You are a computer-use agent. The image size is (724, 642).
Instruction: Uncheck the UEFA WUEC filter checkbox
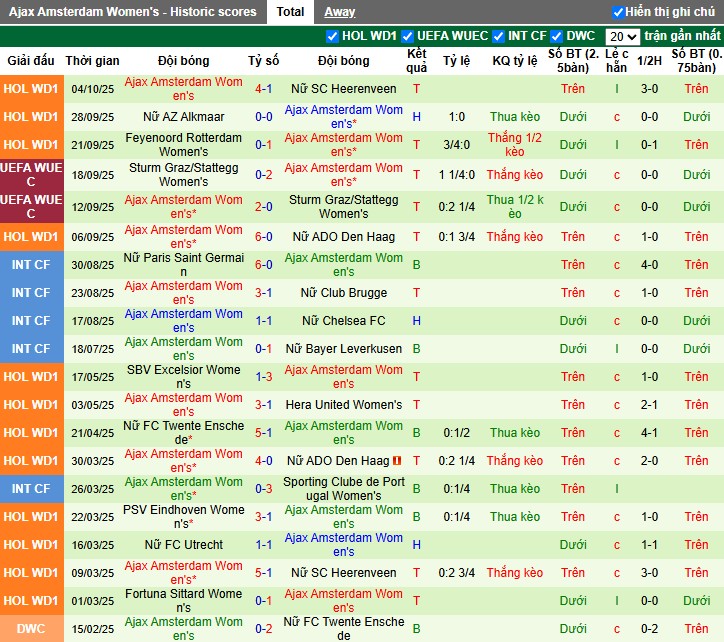(408, 36)
